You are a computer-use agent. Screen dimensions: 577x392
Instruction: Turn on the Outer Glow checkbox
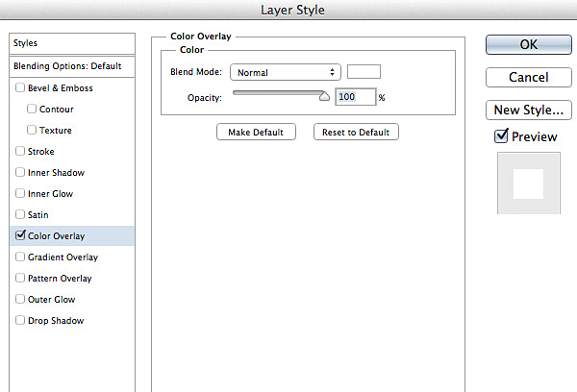coord(21,300)
